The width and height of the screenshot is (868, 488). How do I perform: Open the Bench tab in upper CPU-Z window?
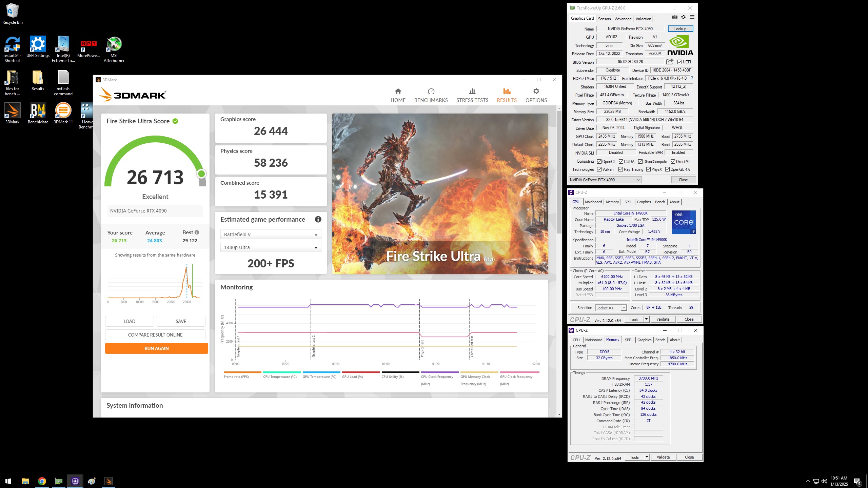660,202
